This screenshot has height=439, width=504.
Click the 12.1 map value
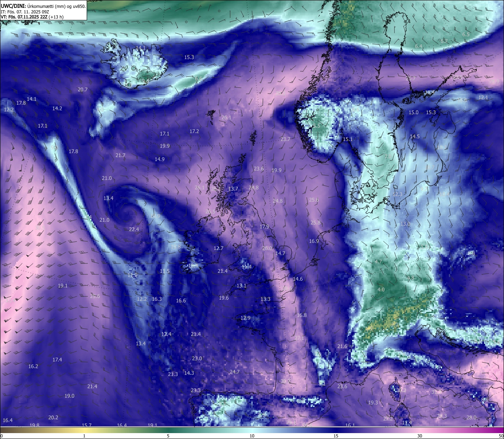(x=483, y=98)
